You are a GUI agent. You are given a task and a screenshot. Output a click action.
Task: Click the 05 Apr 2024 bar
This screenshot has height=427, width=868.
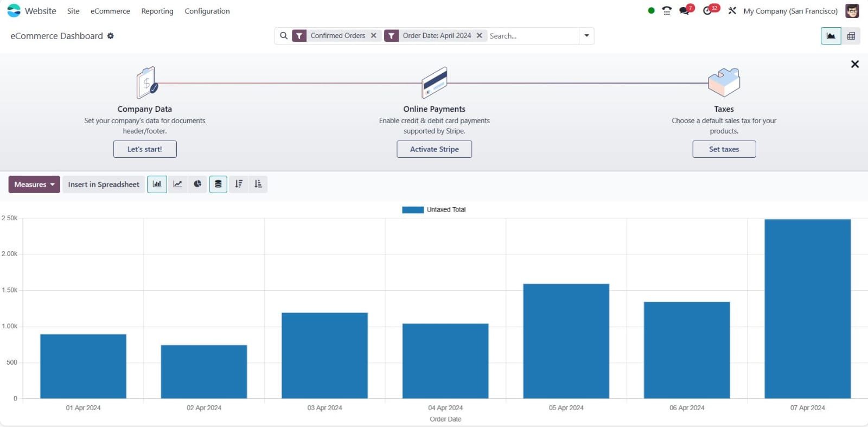[566, 341]
